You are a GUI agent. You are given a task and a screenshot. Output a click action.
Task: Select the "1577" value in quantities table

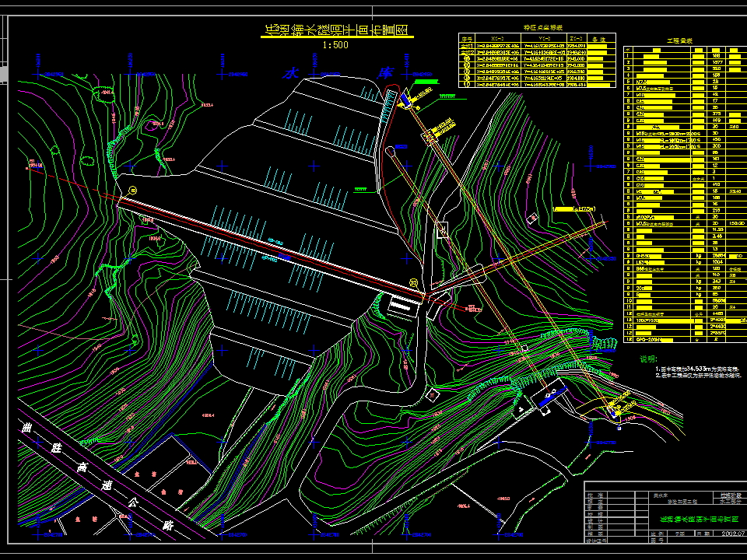[x=717, y=62]
